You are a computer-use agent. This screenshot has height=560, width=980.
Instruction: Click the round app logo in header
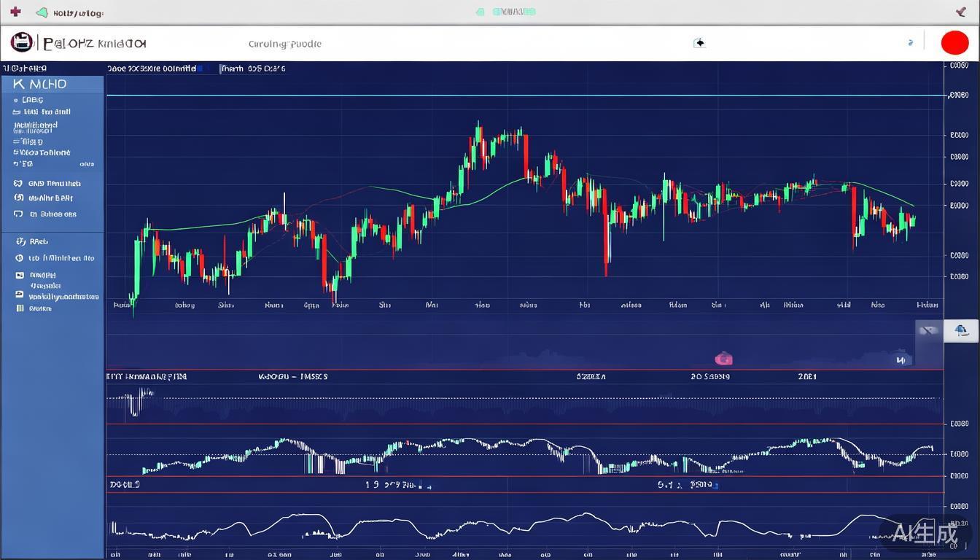22,42
